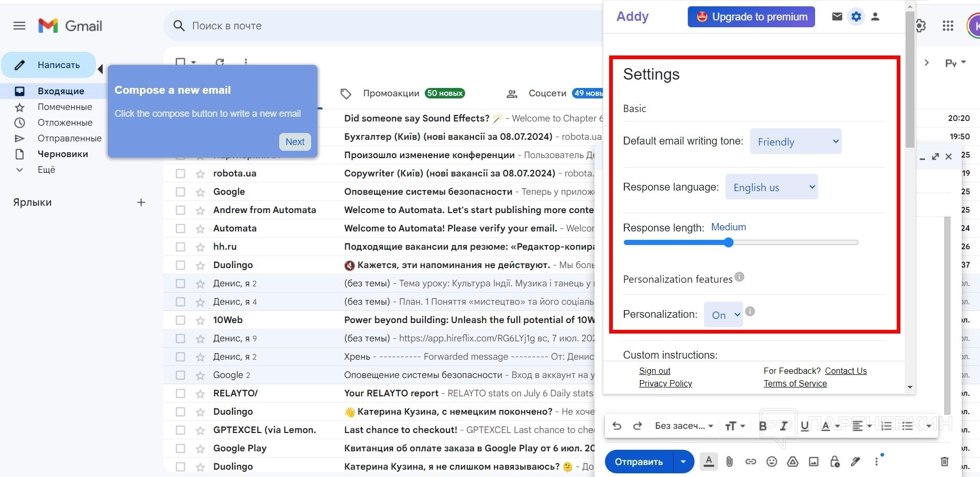The height and width of the screenshot is (477, 980).
Task: Insert a link in the draft
Action: pos(751,461)
